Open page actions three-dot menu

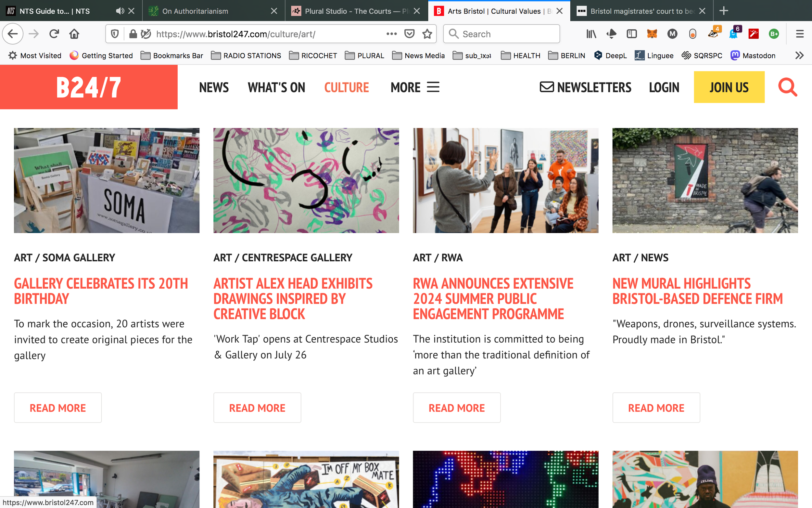tap(391, 34)
